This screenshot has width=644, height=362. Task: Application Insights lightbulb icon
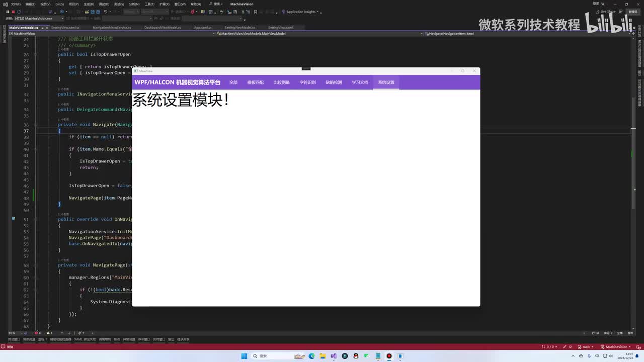pyautogui.click(x=283, y=12)
